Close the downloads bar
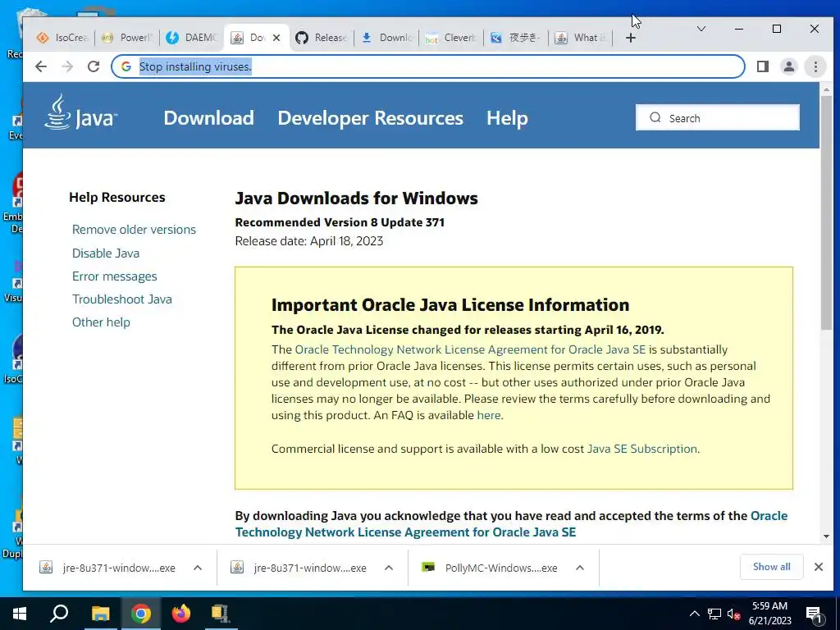Screen dimensions: 840x630 [x=819, y=567]
